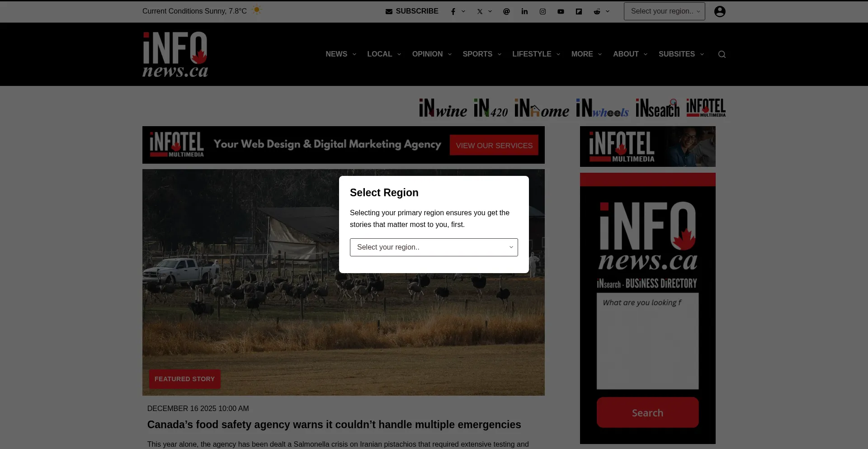Image resolution: width=868 pixels, height=449 pixels.
Task: Expand the LOCAL menu chevron
Action: [x=399, y=54]
